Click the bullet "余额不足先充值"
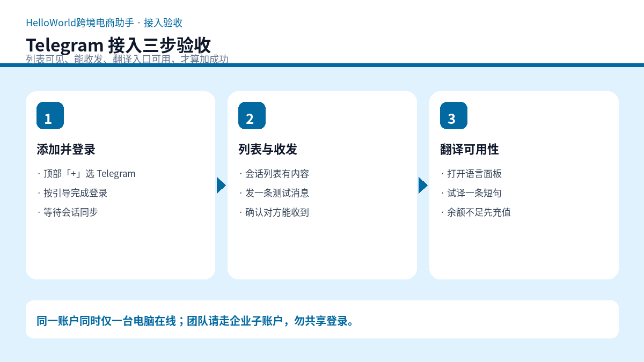 pos(475,212)
